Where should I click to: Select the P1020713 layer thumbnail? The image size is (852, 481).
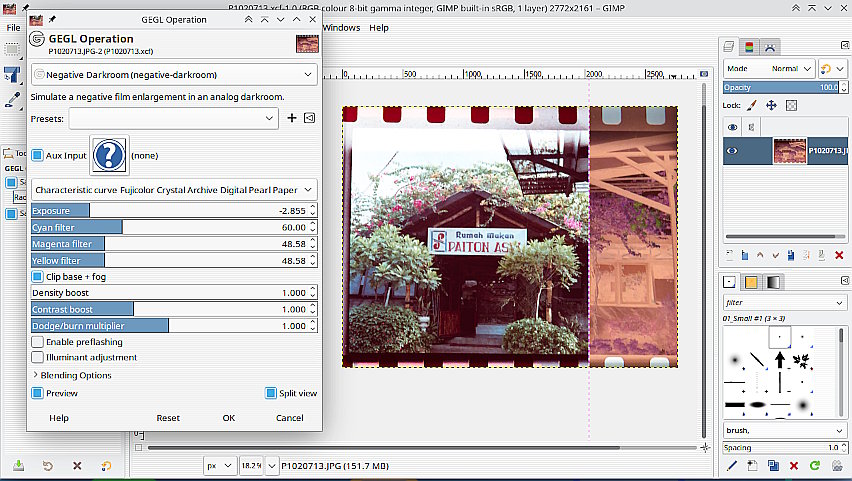[x=790, y=151]
